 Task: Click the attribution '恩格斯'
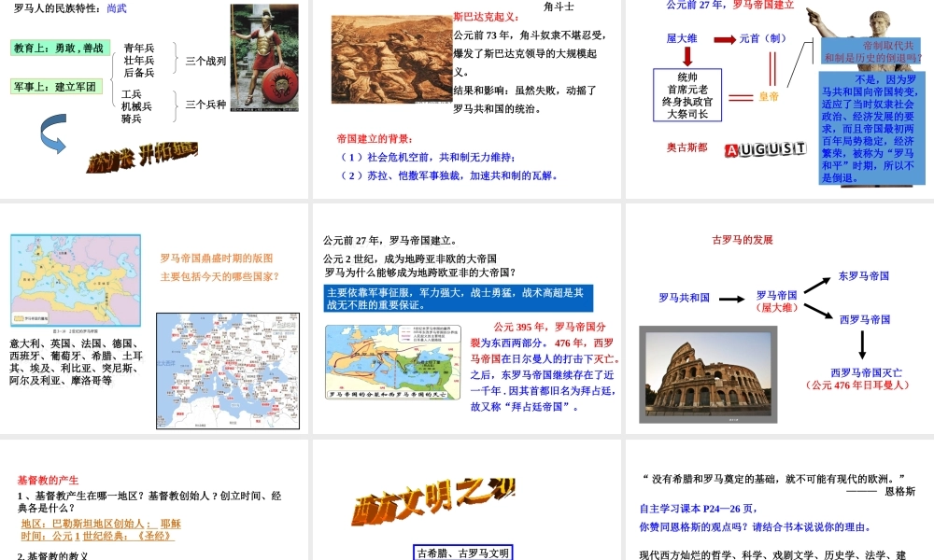(900, 492)
